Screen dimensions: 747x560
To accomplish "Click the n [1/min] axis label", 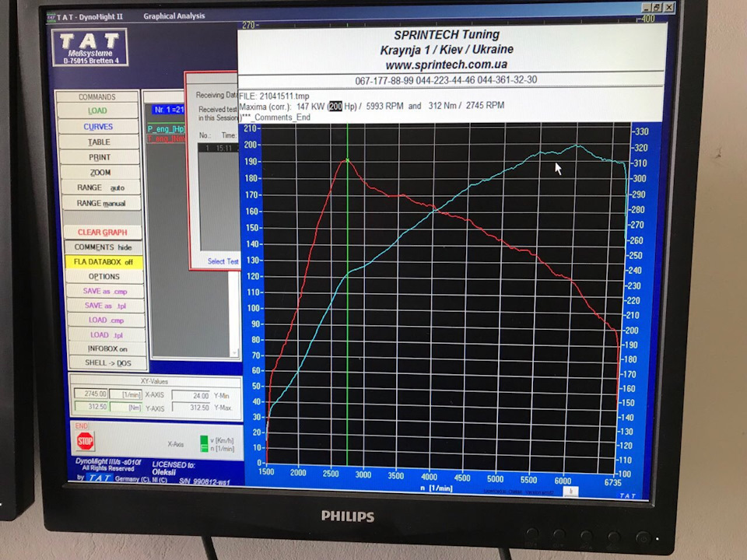I will pyautogui.click(x=437, y=488).
